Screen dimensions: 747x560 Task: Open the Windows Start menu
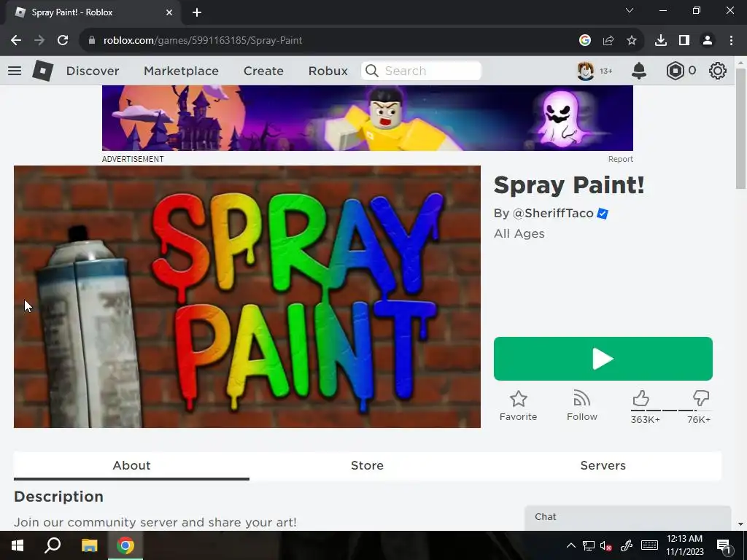pyautogui.click(x=18, y=545)
